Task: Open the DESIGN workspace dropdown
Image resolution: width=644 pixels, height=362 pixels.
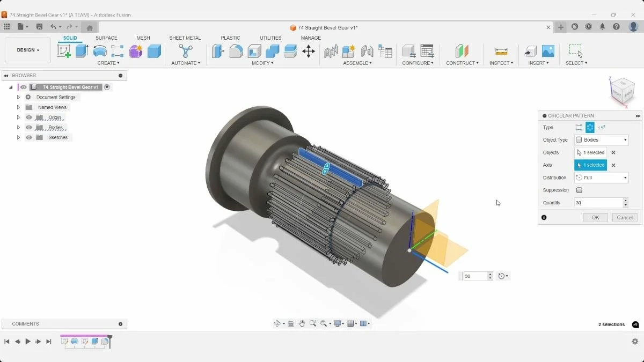Action: coord(28,50)
